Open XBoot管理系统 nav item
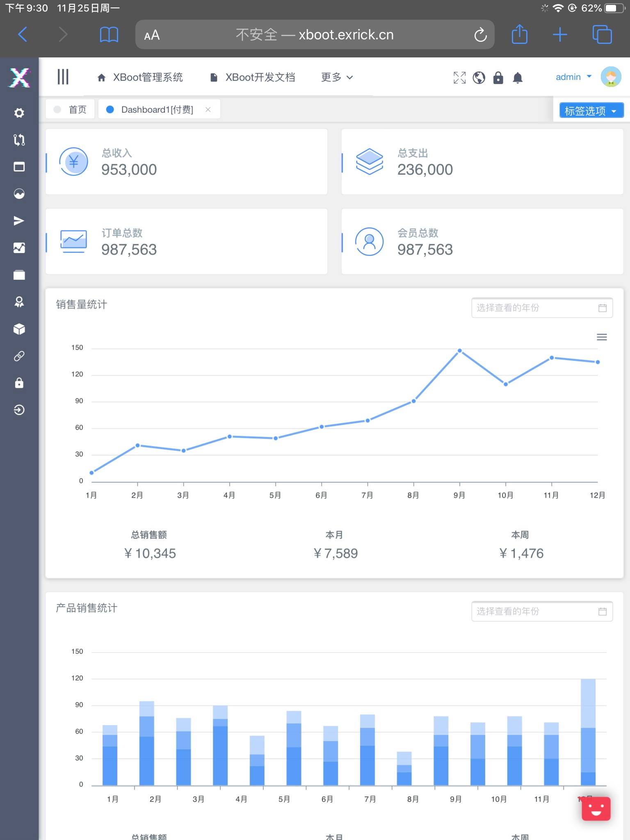630x840 pixels. coord(140,77)
